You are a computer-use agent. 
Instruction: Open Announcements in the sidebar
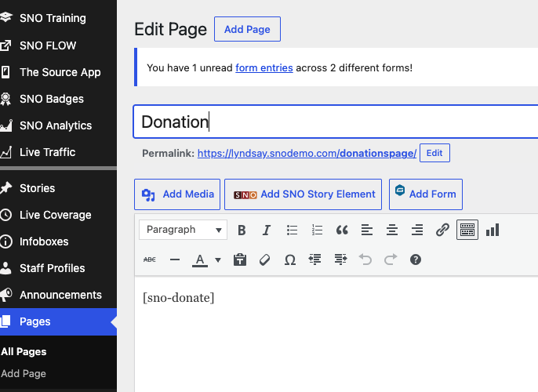[60, 295]
